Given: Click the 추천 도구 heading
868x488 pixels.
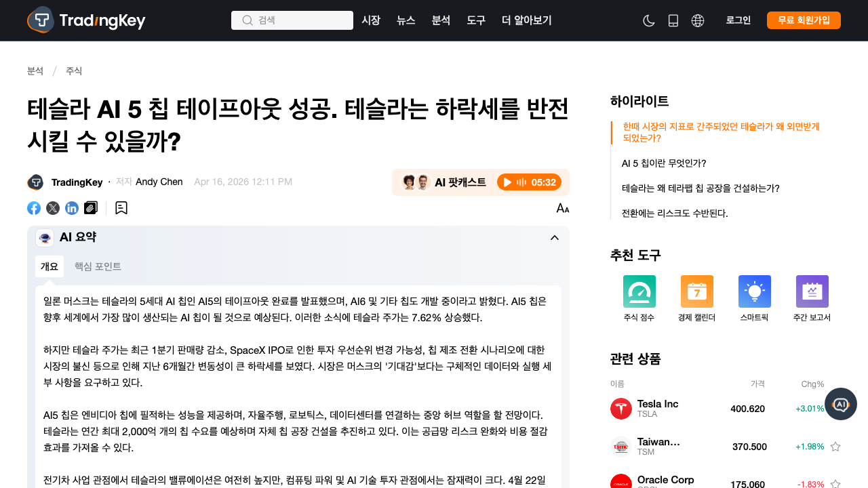Looking at the screenshot, I should [x=635, y=256].
